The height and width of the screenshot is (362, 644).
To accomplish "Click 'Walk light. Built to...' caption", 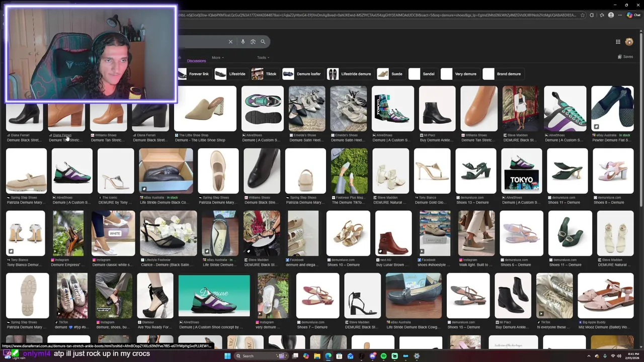I will pos(475,265).
